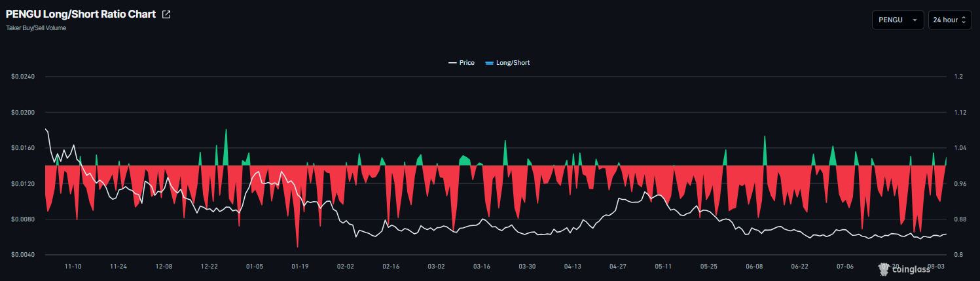The height and width of the screenshot is (281, 980).
Task: Click the $0.0160 price axis label
Action: pyautogui.click(x=23, y=148)
